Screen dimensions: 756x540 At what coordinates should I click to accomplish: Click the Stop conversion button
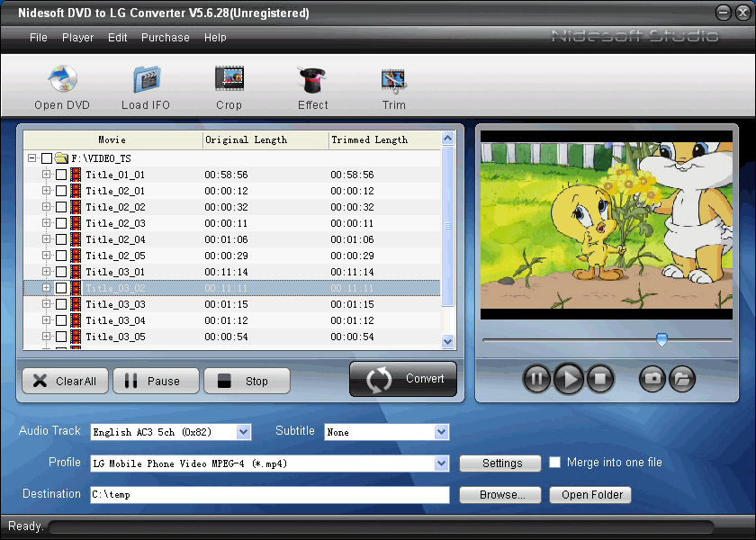tap(247, 381)
